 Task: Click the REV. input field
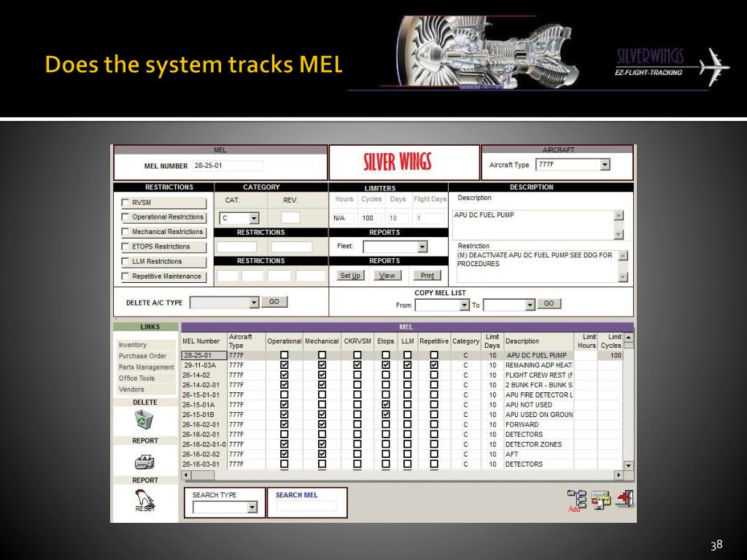[x=290, y=218]
